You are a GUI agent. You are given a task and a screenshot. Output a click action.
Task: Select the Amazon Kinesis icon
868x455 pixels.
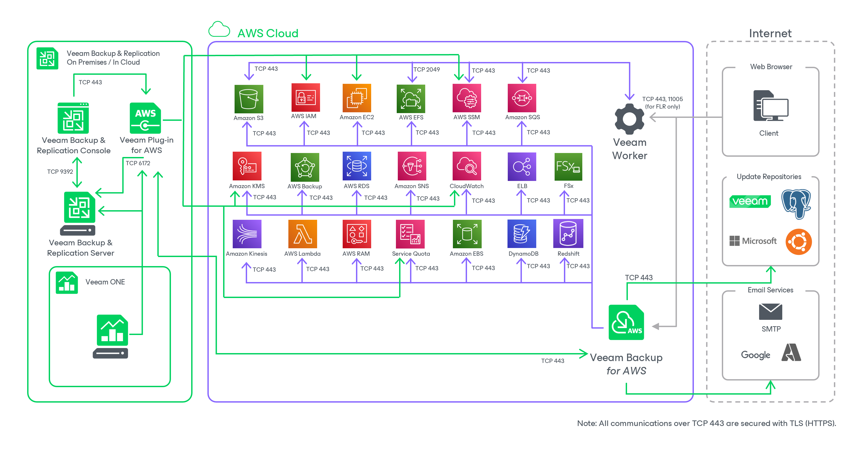pyautogui.click(x=247, y=234)
